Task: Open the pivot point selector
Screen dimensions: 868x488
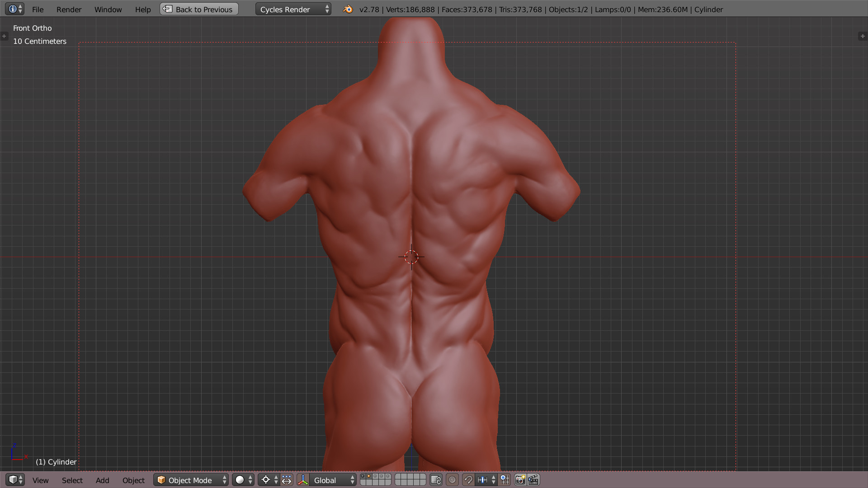Action: [x=269, y=480]
